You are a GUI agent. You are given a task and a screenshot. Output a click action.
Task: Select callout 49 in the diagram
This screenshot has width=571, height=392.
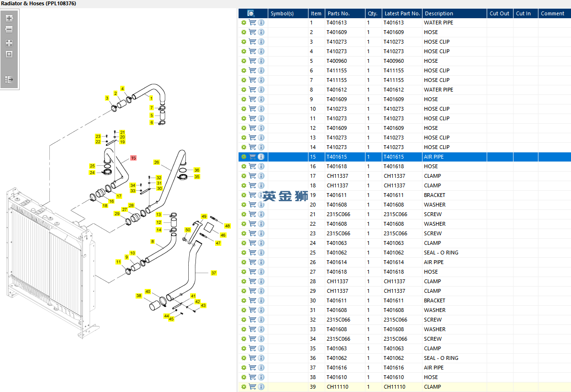204,217
